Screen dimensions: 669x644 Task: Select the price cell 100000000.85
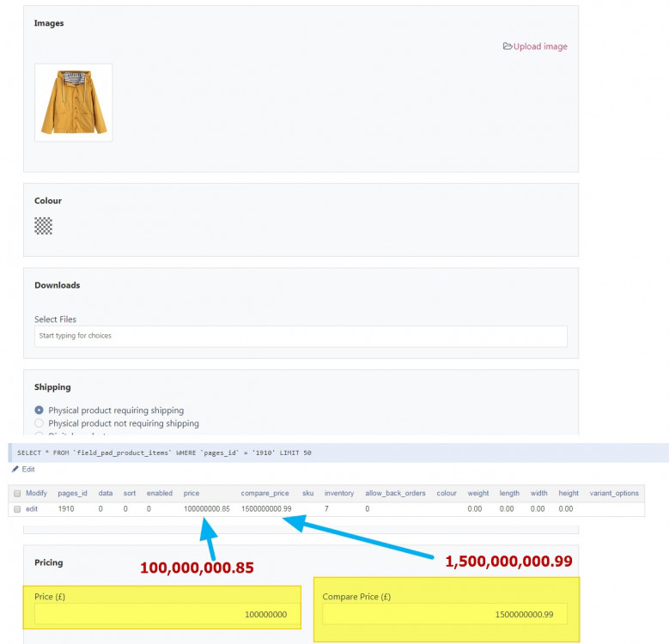click(207, 509)
